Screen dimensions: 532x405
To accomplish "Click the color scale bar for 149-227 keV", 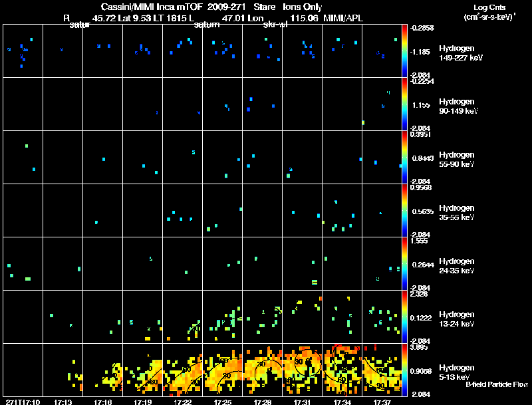I will pyautogui.click(x=404, y=51).
